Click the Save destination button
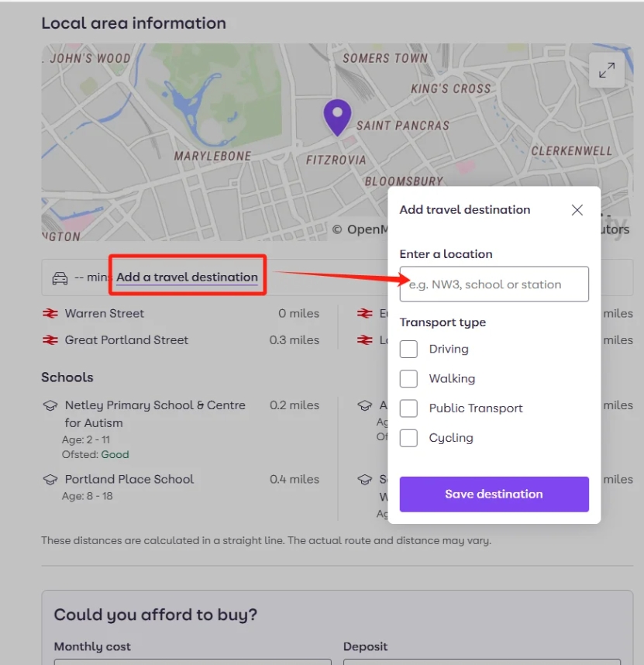644x665 pixels. tap(494, 494)
